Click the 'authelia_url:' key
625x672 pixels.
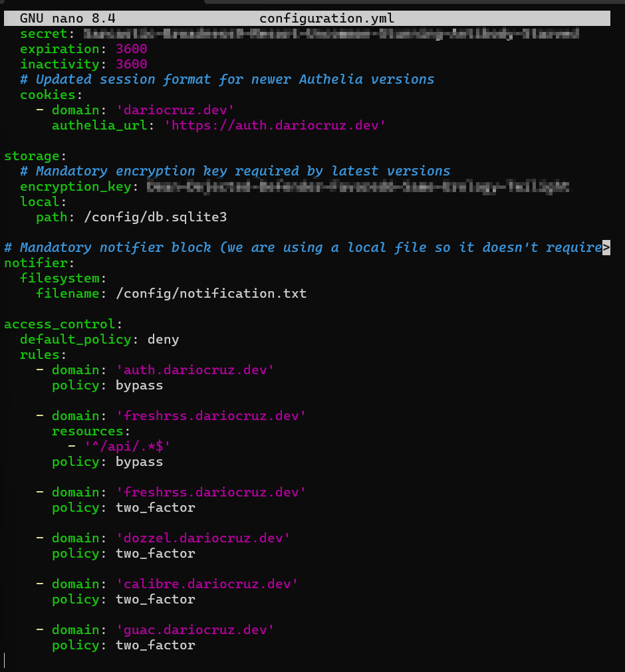(x=103, y=126)
